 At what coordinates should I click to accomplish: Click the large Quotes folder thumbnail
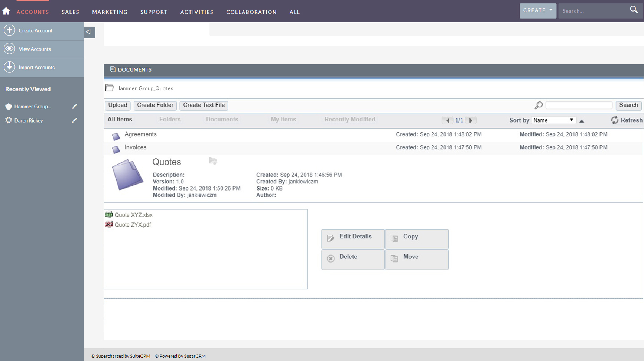coord(127,175)
